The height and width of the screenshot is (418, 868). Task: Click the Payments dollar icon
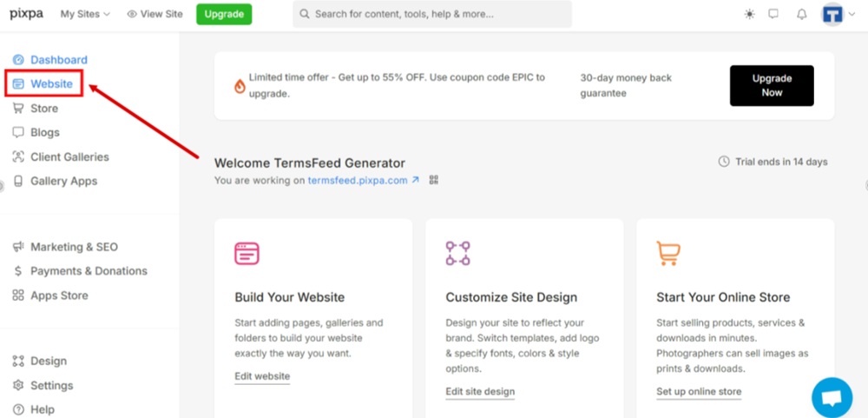(x=18, y=271)
